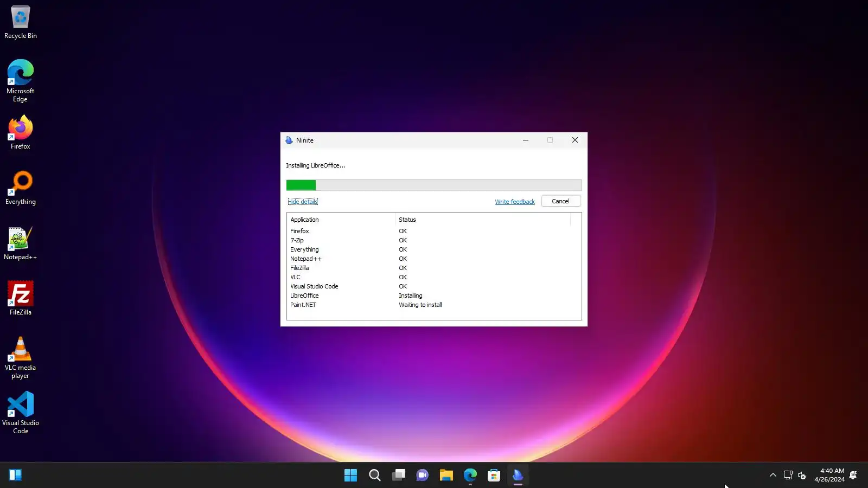
Task: Select the Visual Studio Code list row
Action: pos(434,286)
